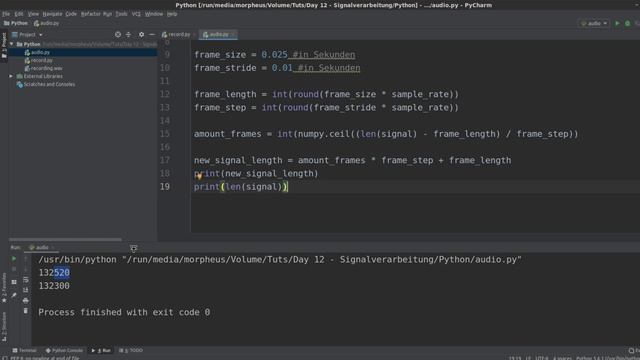Click the pin/filter icon above Run output

(133, 248)
